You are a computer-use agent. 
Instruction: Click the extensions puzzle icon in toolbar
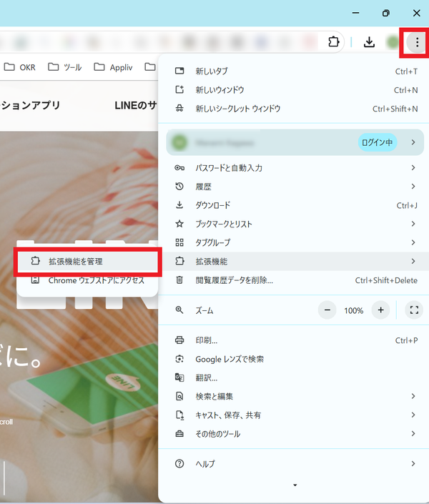pyautogui.click(x=333, y=41)
